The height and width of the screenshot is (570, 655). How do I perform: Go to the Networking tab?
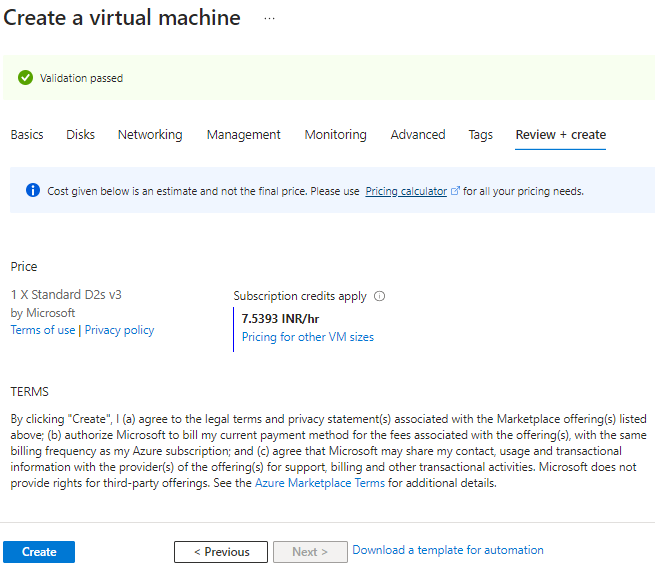coord(150,135)
